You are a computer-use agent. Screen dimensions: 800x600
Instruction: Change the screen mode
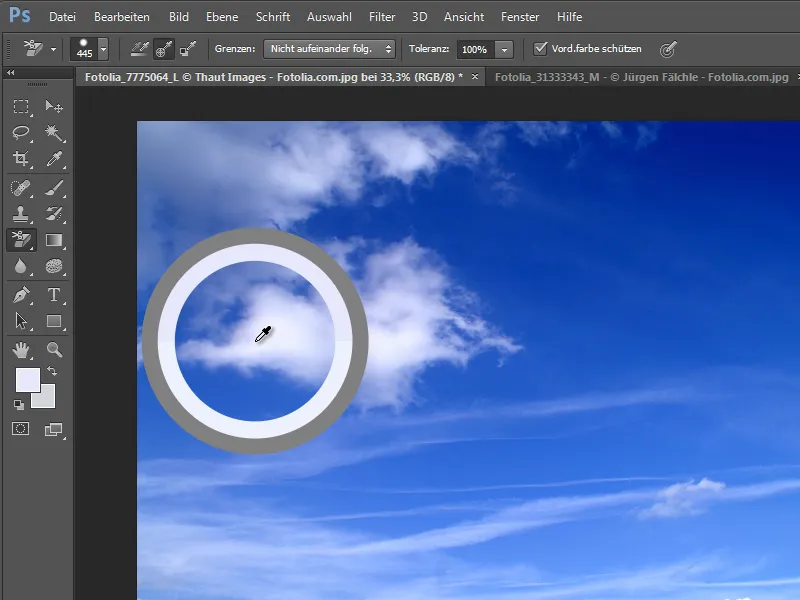[54, 430]
